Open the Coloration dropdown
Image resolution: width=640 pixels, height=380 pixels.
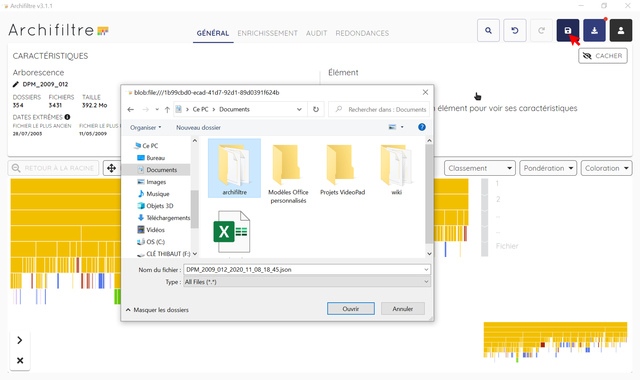[607, 168]
